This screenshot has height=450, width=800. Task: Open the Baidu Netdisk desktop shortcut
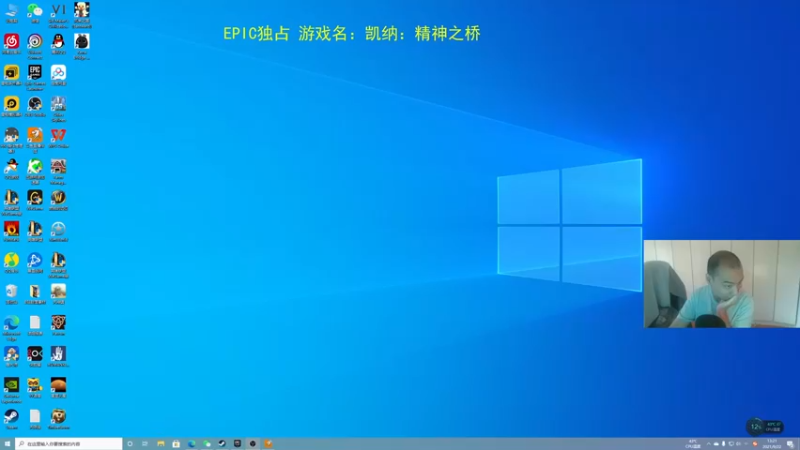58,75
